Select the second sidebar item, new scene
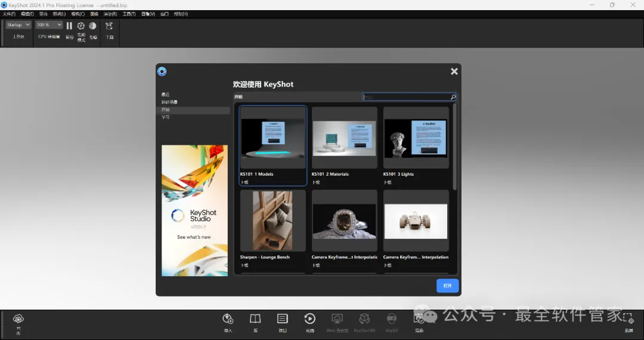644x340 pixels. tap(169, 102)
